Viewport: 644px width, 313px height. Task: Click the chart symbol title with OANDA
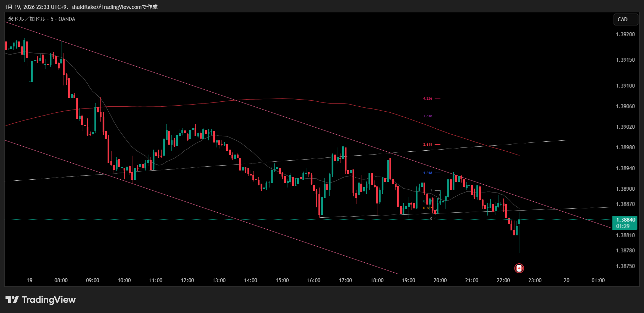pos(42,19)
